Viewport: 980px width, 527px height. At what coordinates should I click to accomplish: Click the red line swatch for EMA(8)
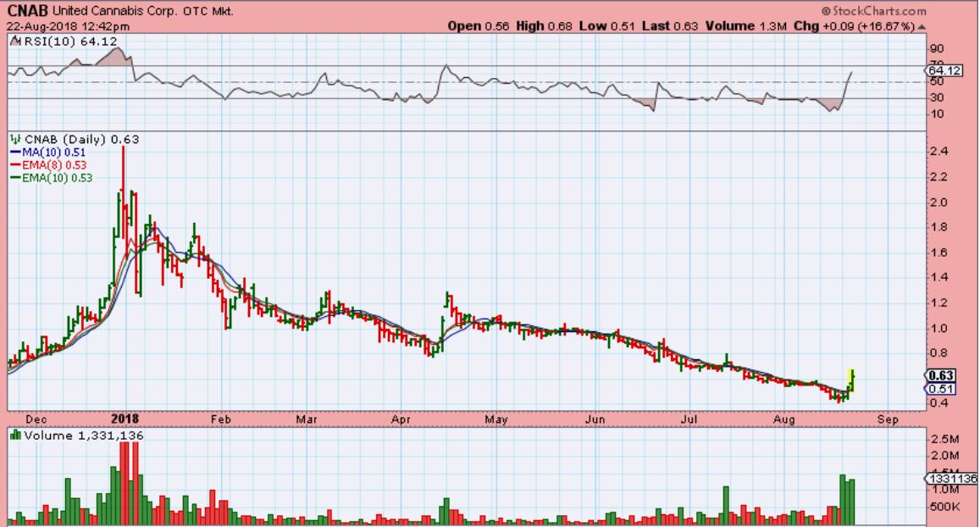coord(15,165)
